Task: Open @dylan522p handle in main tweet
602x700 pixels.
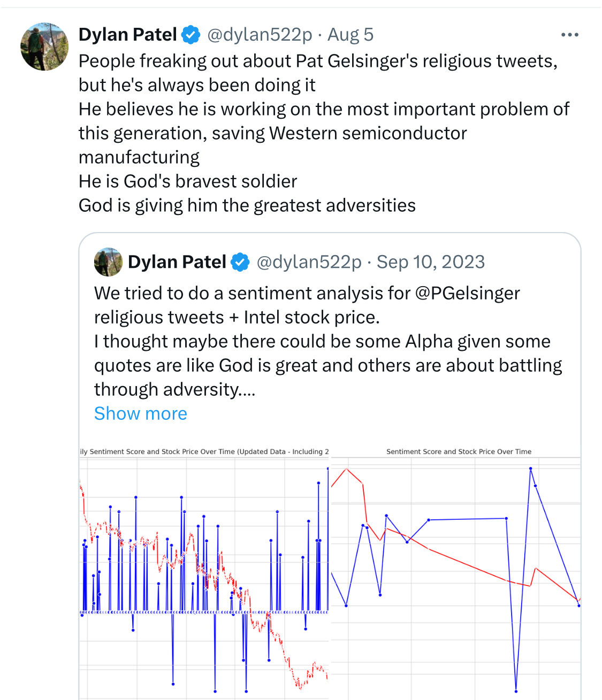Action: coord(260,35)
